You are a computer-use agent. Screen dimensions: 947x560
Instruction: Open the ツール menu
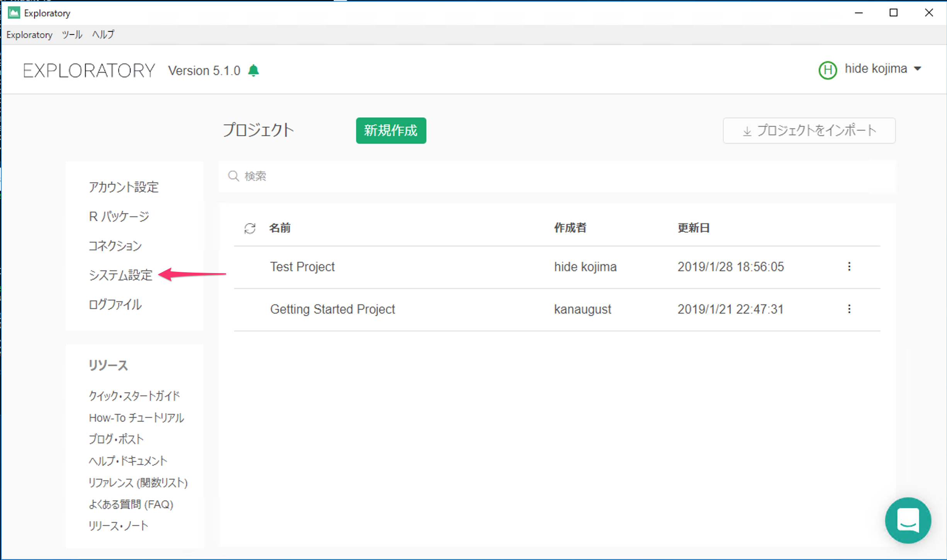(x=72, y=35)
